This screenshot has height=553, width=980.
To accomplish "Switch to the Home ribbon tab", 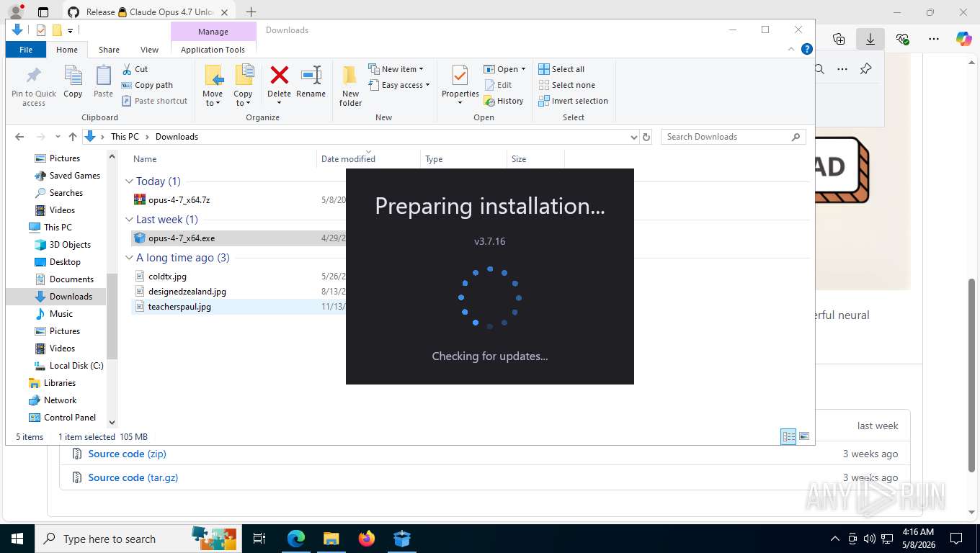I will [67, 50].
